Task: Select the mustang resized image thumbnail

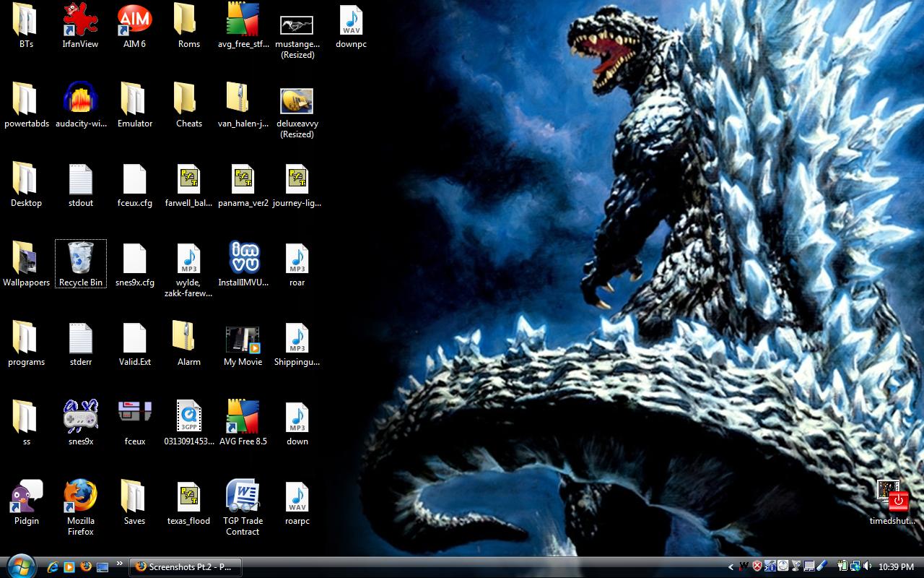Action: (297, 25)
